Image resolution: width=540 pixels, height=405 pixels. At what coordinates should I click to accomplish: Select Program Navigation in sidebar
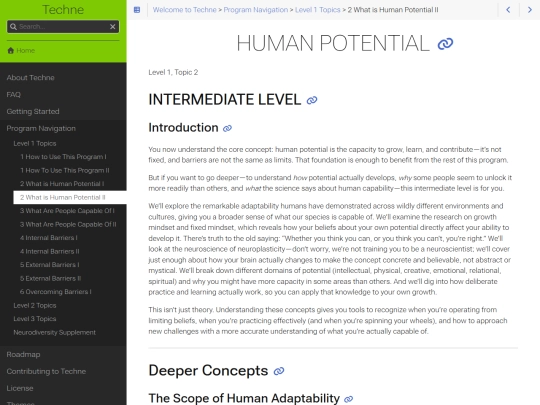point(41,128)
